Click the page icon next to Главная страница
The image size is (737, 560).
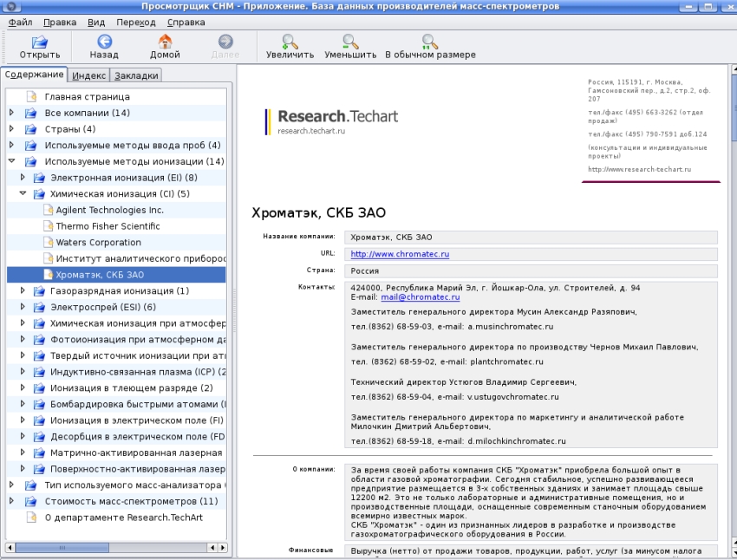32,97
